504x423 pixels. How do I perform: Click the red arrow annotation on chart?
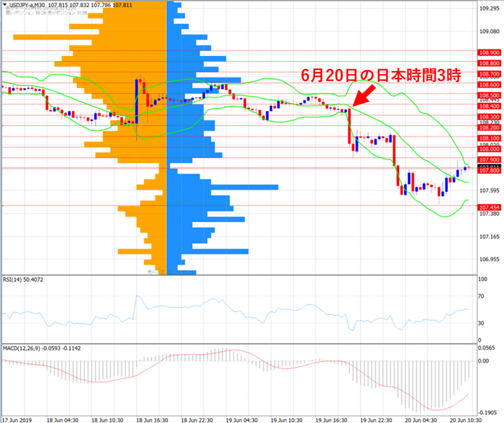pyautogui.click(x=364, y=95)
